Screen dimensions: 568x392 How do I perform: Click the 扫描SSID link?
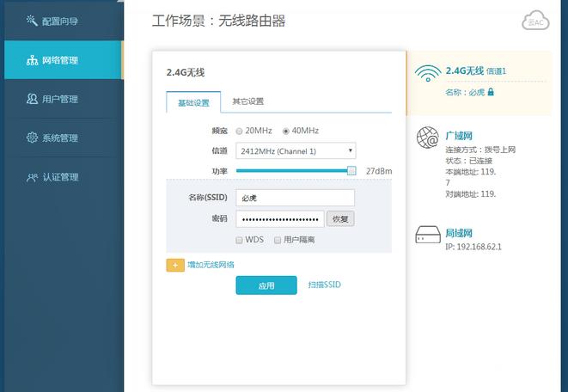(325, 285)
